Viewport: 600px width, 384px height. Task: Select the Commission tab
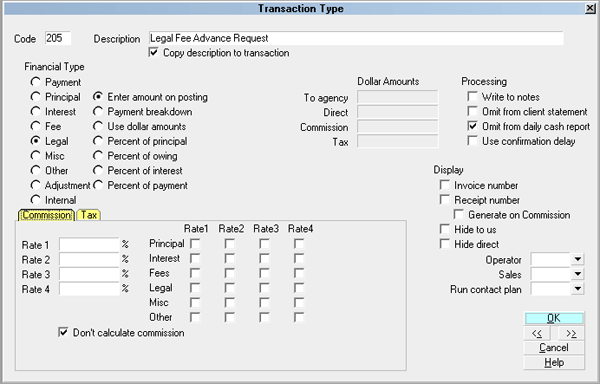click(x=46, y=215)
